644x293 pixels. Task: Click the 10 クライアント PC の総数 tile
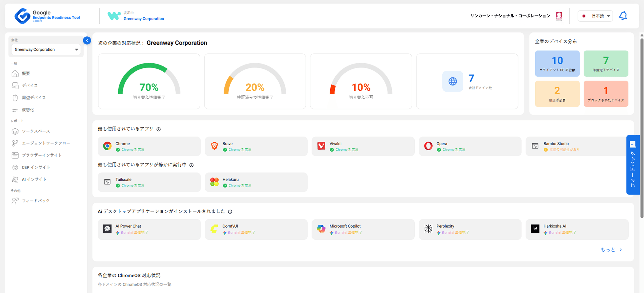[x=557, y=63]
